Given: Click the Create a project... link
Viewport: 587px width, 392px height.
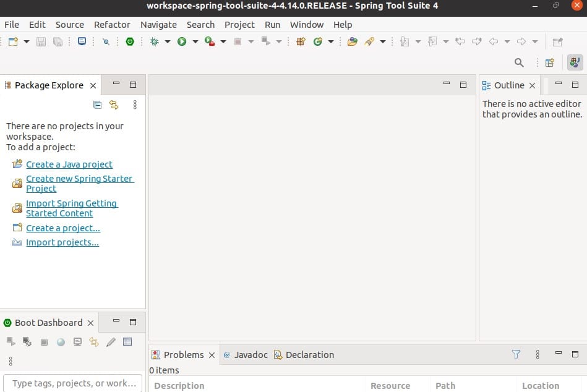Looking at the screenshot, I should [63, 228].
